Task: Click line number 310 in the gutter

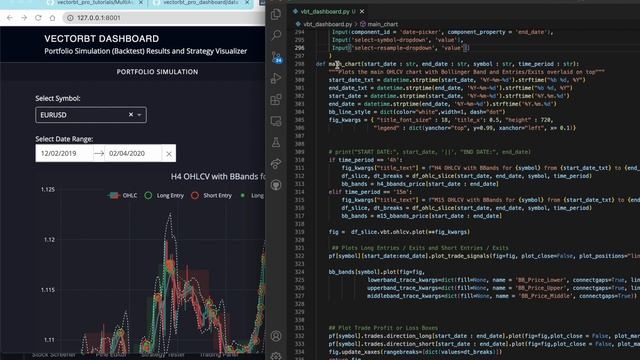Action: (300, 160)
